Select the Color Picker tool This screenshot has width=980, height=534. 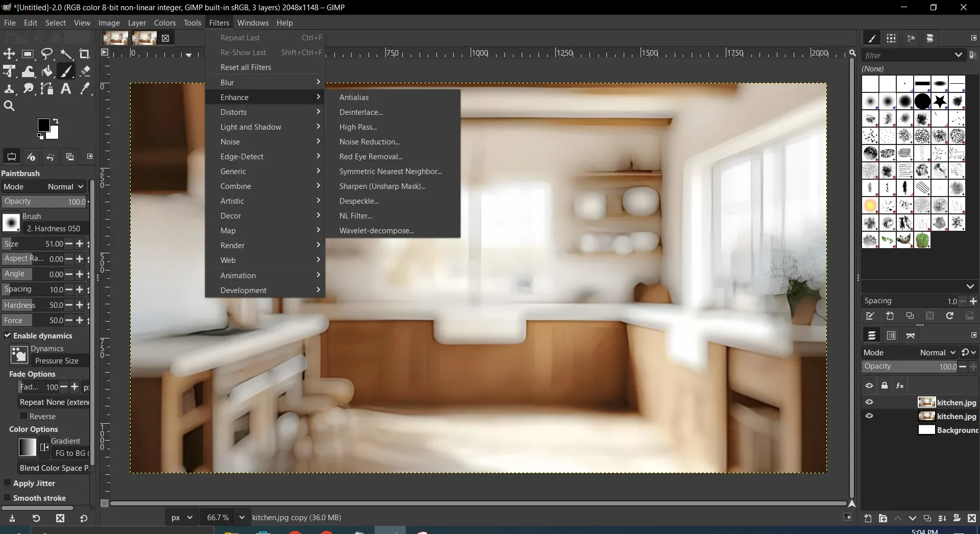(x=85, y=89)
